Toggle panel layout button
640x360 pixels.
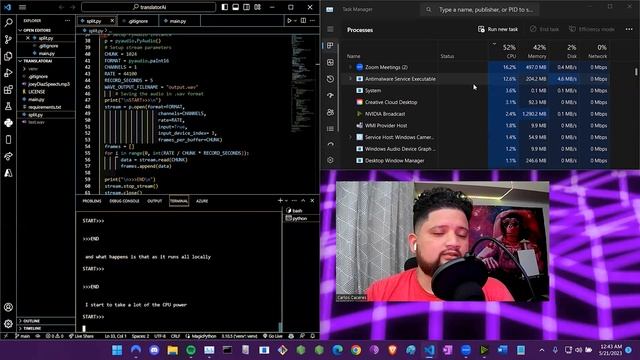click(236, 7)
